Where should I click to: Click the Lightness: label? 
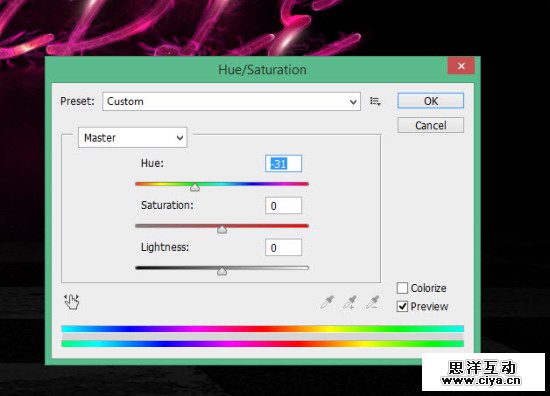(165, 247)
